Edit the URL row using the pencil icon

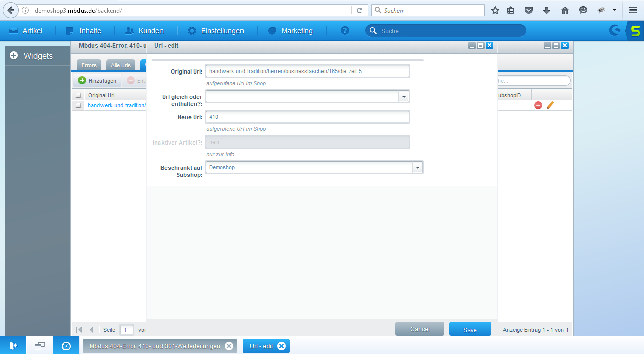click(550, 105)
